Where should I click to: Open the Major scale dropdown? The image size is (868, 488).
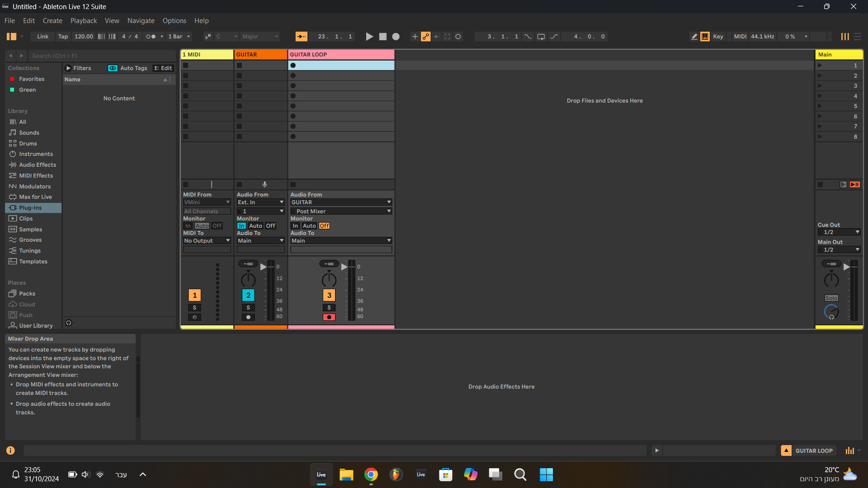pyautogui.click(x=260, y=37)
